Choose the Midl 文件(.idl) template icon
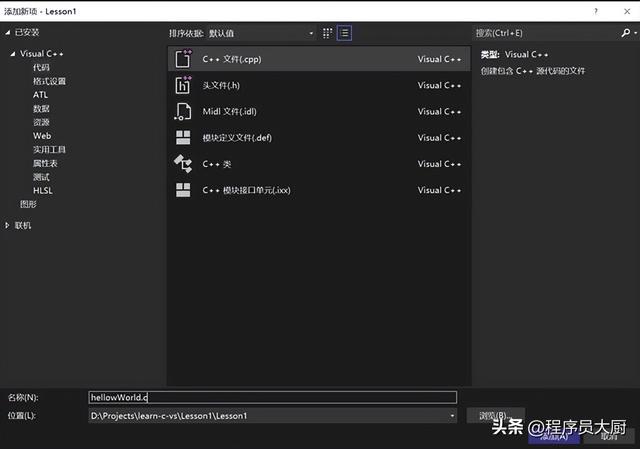The image size is (640, 449). click(x=183, y=111)
